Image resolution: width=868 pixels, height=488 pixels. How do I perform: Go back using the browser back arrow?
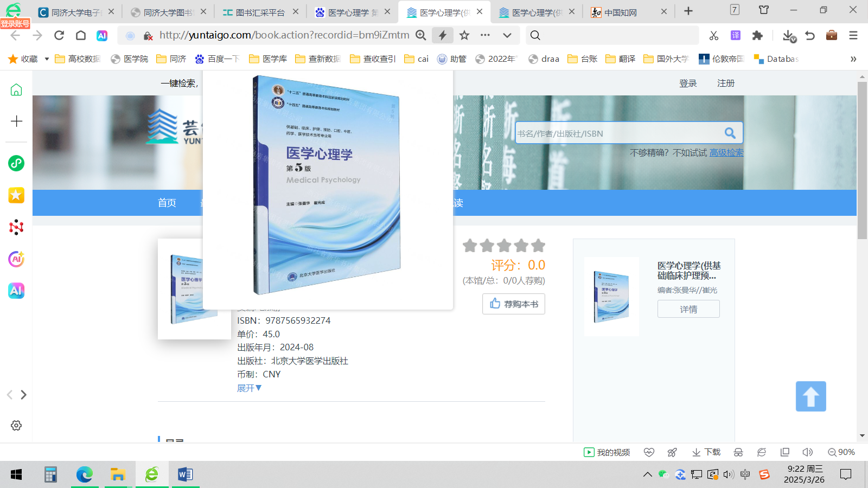click(15, 35)
